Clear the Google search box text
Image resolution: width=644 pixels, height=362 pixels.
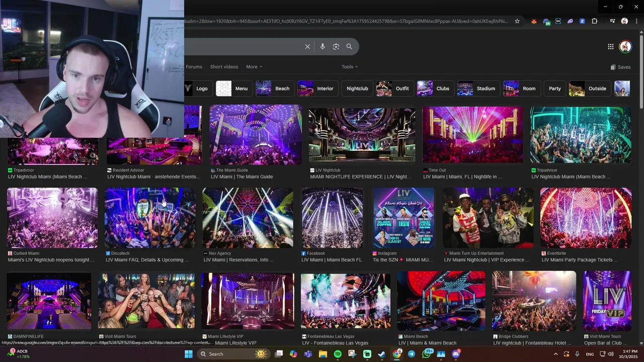(x=307, y=47)
